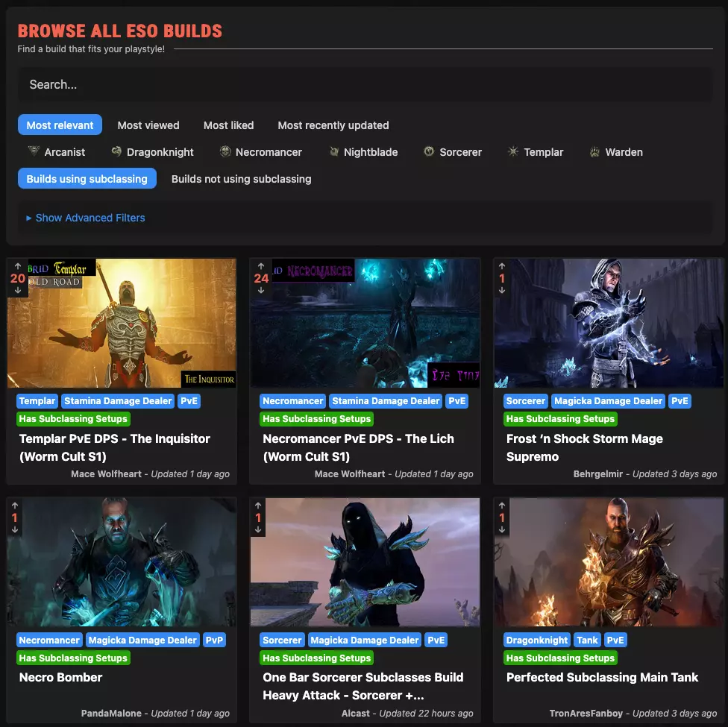The height and width of the screenshot is (727, 728).
Task: Click the Main Tank Dragonknight thumbnail
Action: click(x=609, y=562)
